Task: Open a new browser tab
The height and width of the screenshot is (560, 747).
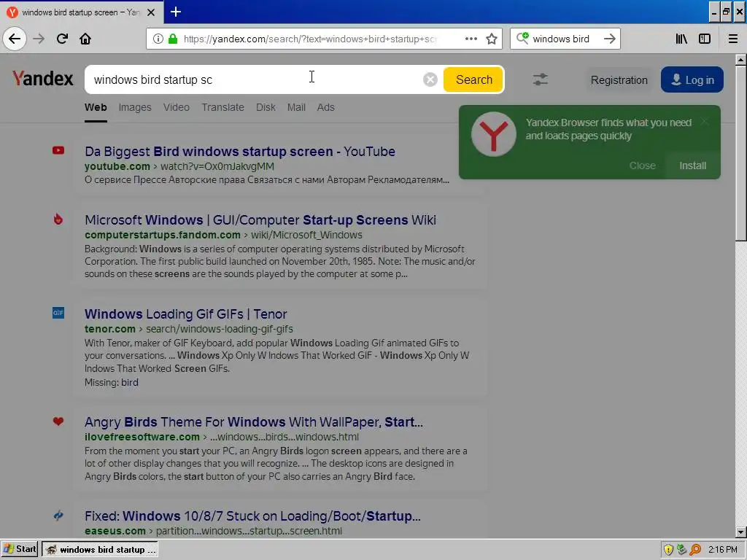Action: tap(175, 12)
